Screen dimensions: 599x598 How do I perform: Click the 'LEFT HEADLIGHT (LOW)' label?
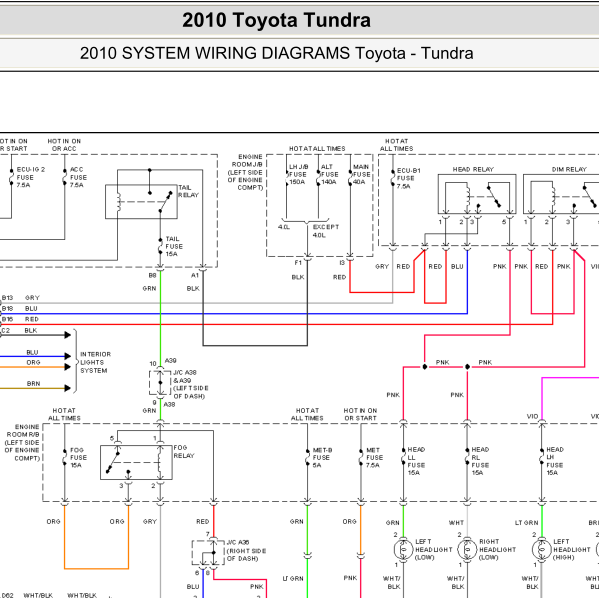(434, 549)
